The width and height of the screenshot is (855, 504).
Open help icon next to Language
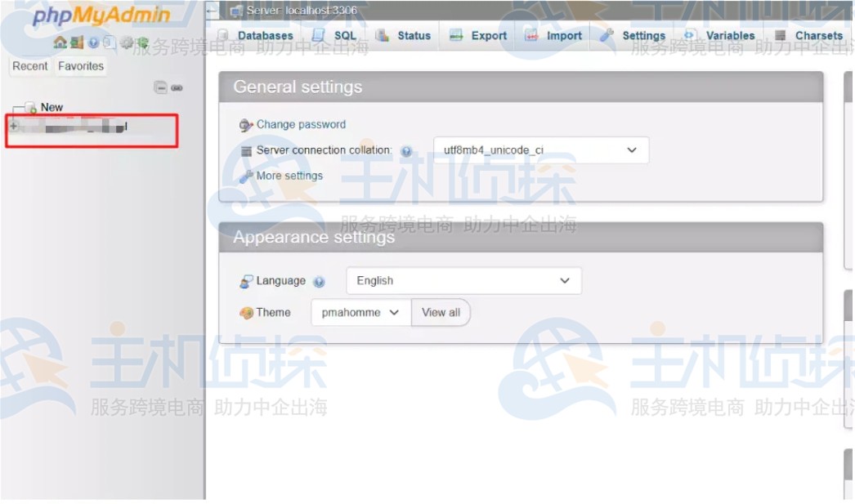point(319,282)
